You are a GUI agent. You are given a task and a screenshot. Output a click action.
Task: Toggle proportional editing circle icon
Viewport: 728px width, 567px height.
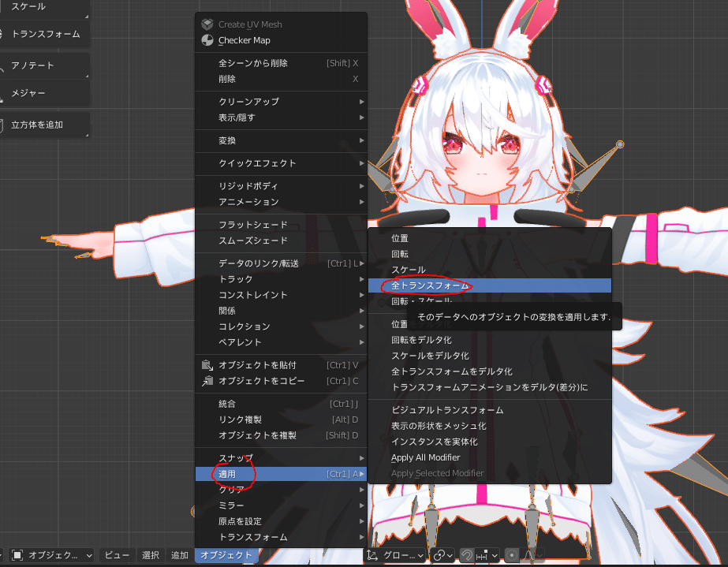(512, 554)
